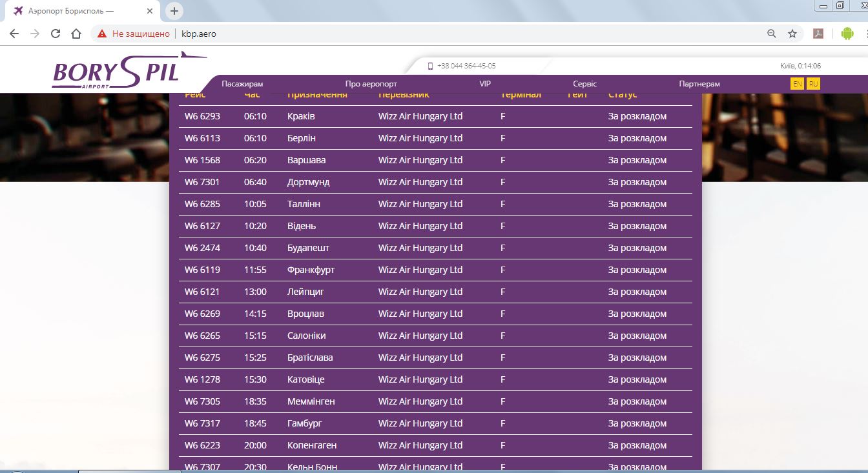Click the PDF extension icon
Viewport: 868px width, 473px height.
point(818,34)
